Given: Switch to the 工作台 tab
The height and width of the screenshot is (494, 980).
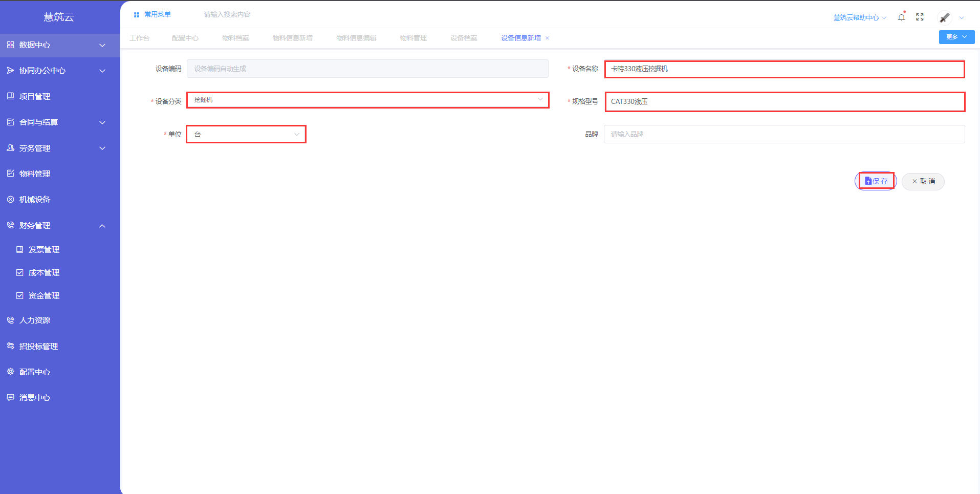Looking at the screenshot, I should click(x=139, y=38).
